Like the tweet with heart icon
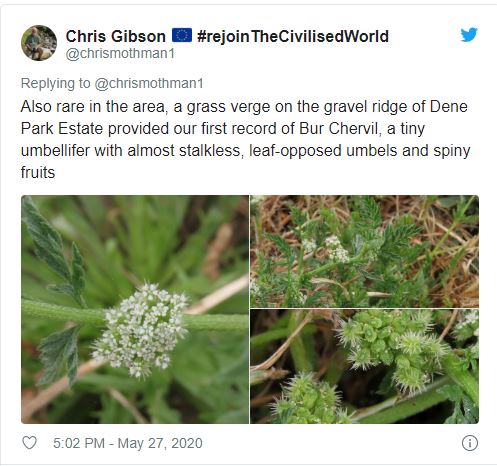The image size is (497, 466). coord(29,443)
